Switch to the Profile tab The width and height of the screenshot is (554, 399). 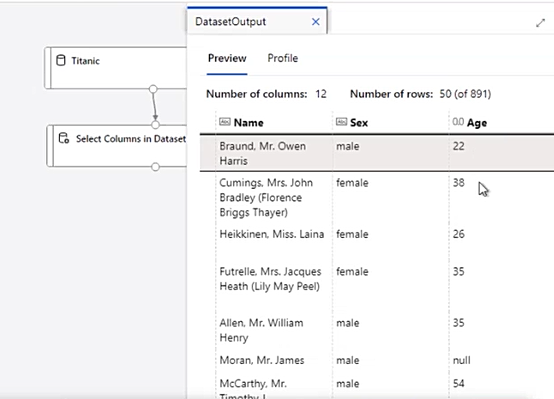tap(283, 58)
